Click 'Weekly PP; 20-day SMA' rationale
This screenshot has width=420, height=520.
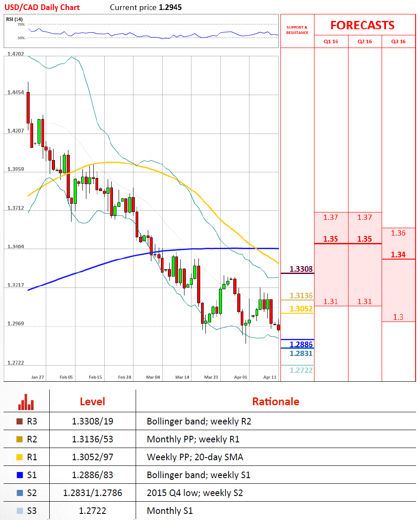tap(195, 457)
